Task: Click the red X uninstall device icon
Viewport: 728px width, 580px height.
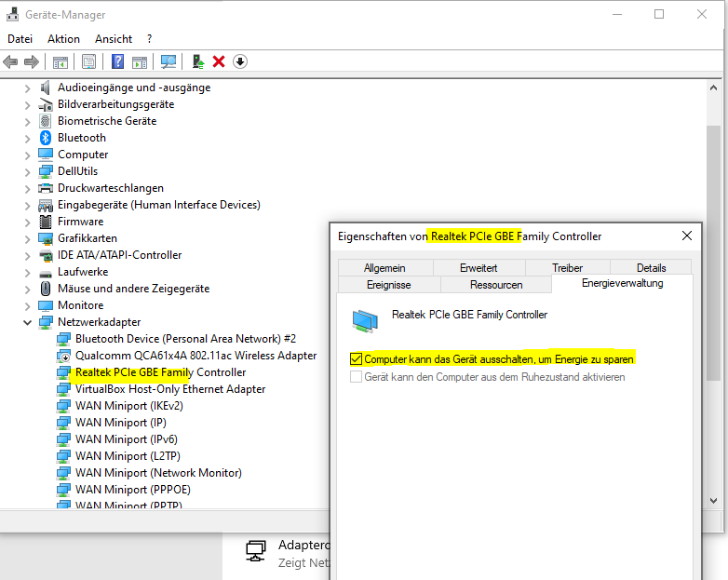Action: click(x=219, y=61)
